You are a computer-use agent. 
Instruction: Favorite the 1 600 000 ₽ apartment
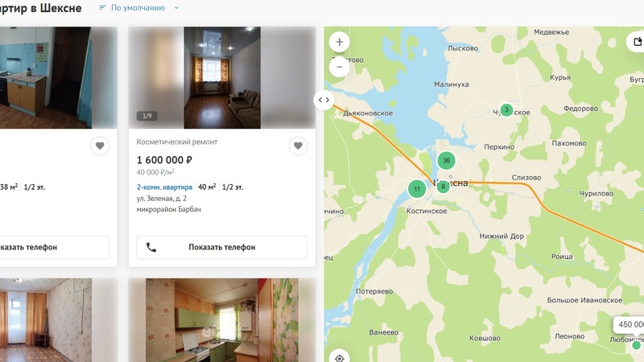tap(298, 146)
